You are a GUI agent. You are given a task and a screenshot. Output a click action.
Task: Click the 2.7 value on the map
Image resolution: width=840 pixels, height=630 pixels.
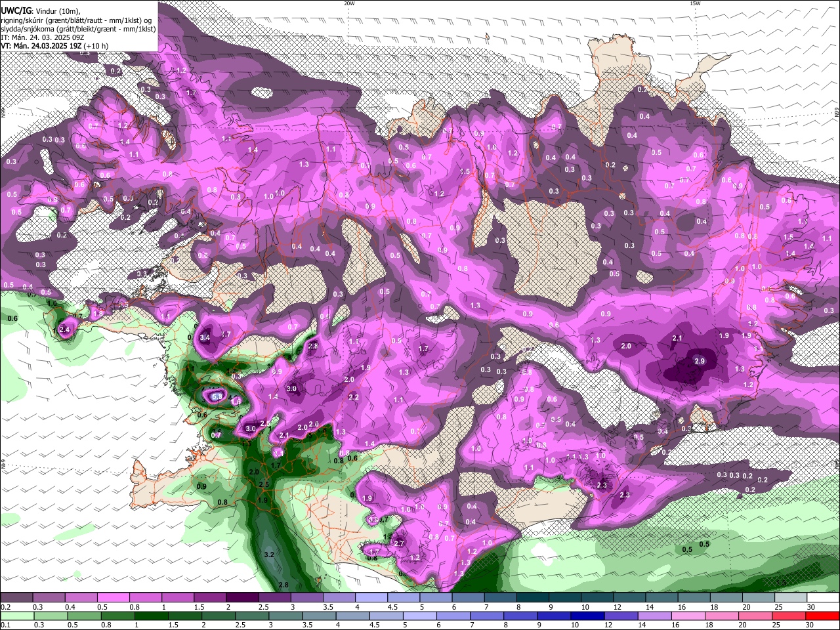(398, 543)
